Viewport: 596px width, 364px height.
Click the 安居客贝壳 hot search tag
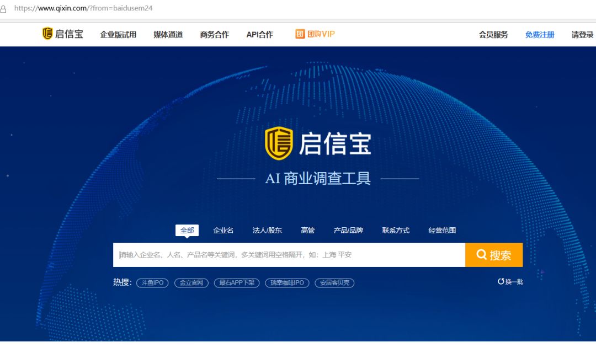(x=334, y=283)
